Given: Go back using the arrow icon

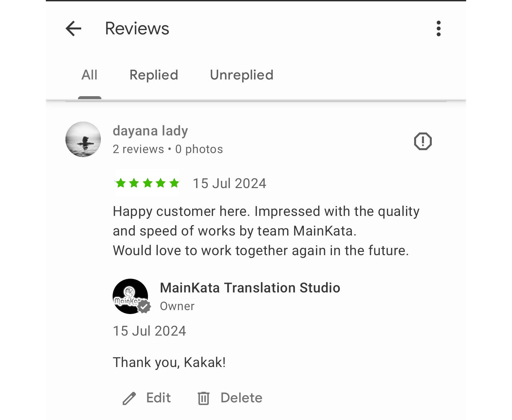Looking at the screenshot, I should click(73, 28).
